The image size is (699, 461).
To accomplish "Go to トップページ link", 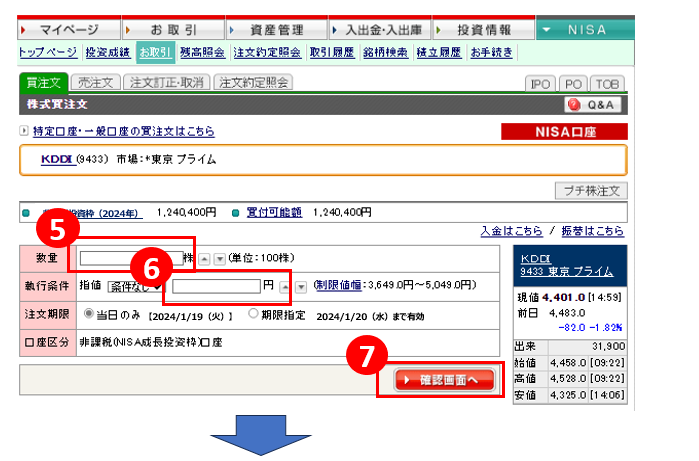I will pyautogui.click(x=48, y=53).
